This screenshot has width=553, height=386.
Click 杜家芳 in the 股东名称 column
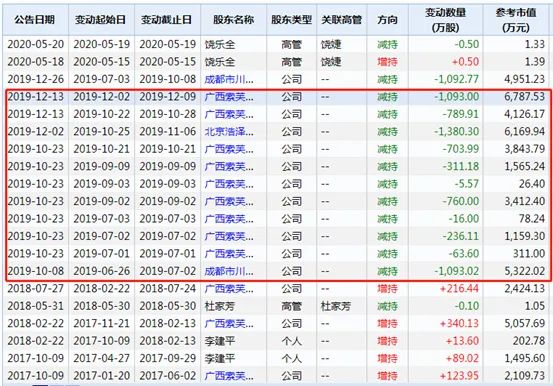click(x=220, y=306)
